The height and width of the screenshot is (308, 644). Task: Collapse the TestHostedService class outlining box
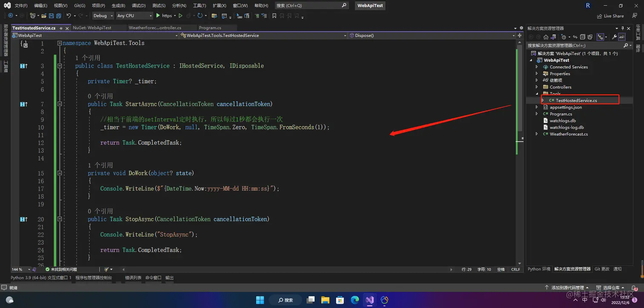click(60, 66)
